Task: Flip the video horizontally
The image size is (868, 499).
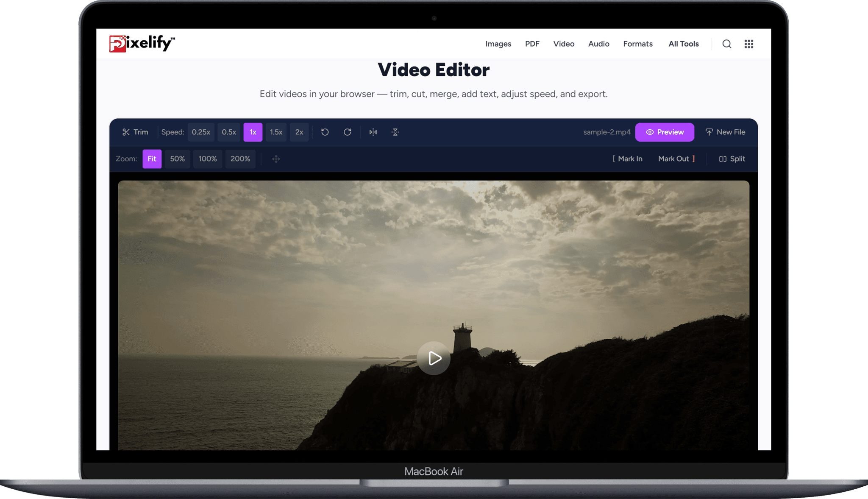Action: point(373,132)
